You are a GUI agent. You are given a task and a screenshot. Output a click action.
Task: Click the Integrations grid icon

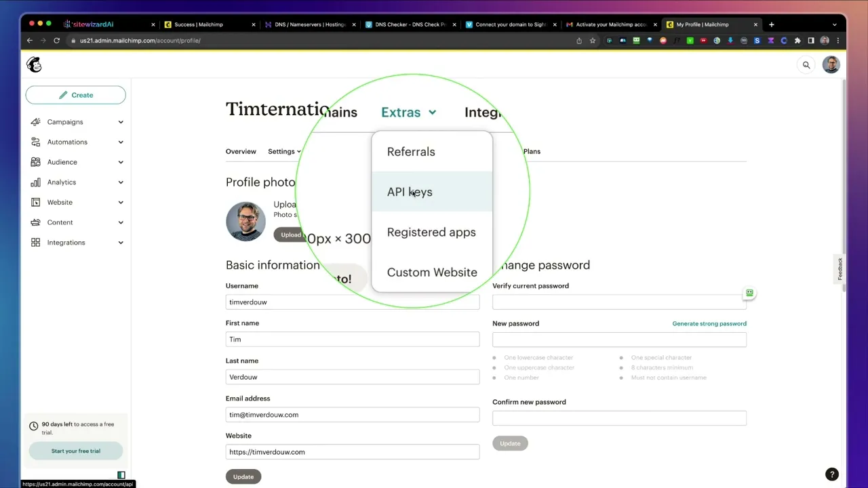tap(35, 243)
